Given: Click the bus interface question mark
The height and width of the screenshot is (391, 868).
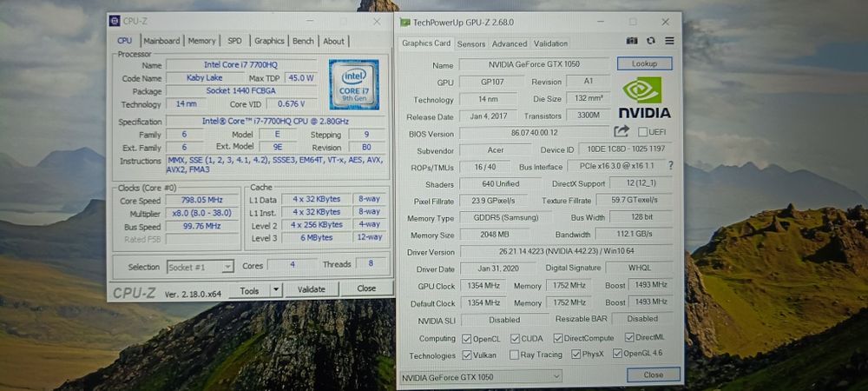Looking at the screenshot, I should 670,166.
